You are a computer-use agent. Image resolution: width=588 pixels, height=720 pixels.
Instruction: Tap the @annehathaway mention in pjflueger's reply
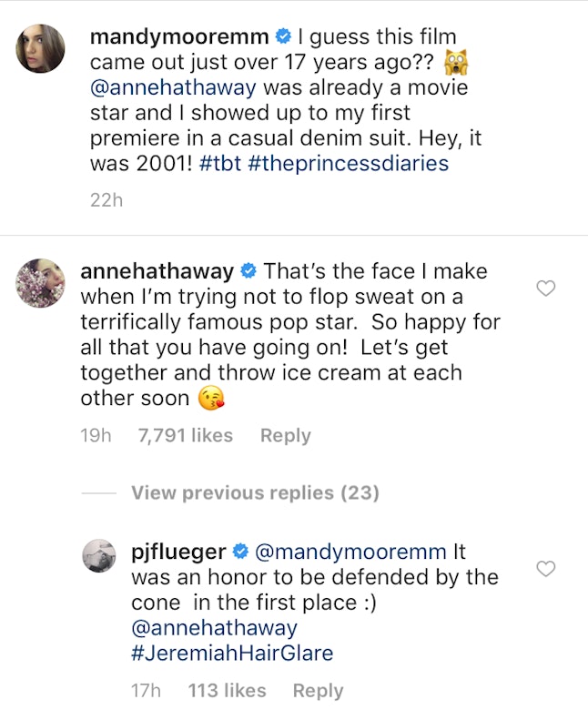(x=214, y=627)
